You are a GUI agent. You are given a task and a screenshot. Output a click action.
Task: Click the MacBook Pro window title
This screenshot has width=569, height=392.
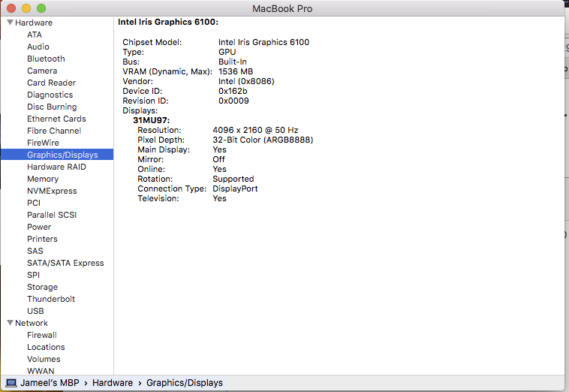(x=282, y=8)
